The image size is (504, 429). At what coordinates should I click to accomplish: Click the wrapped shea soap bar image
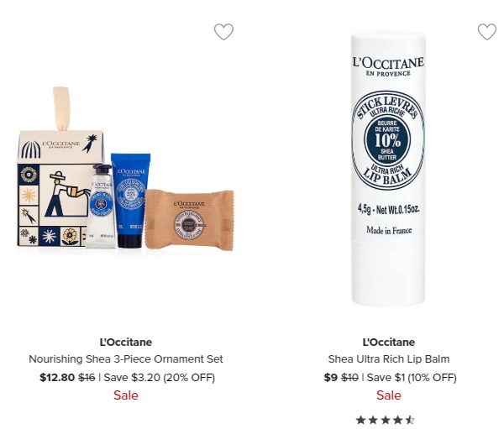(x=190, y=220)
